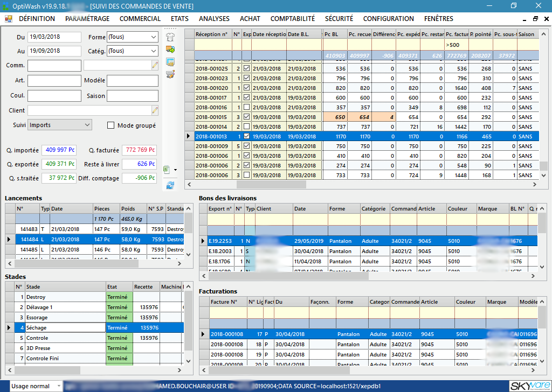Screen dimensions: 552x392
Task: Click the table with coins icon
Action: 170,62
